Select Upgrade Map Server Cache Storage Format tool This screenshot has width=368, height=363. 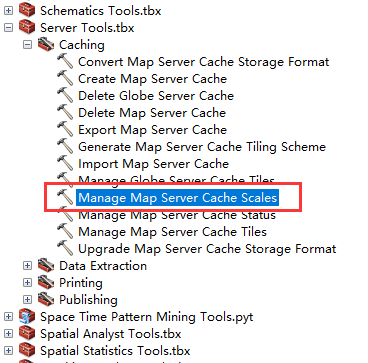(x=207, y=249)
